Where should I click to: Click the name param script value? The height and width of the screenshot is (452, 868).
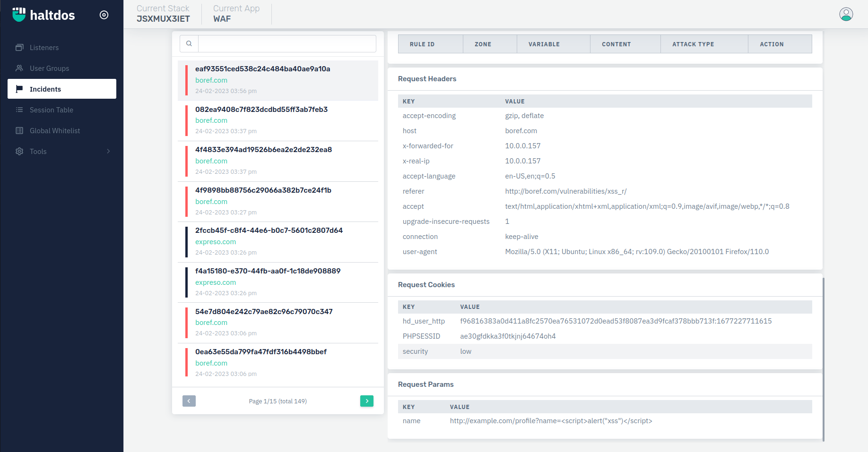click(x=551, y=421)
